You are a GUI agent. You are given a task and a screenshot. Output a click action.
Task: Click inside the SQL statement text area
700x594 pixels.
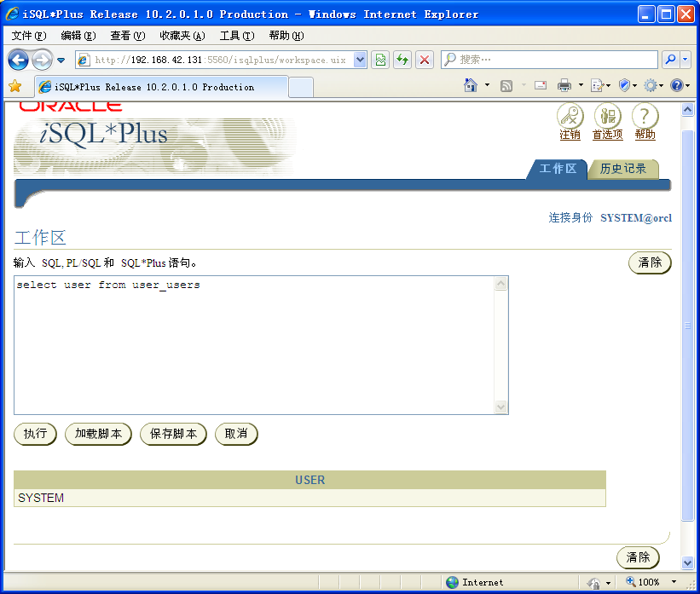tap(254, 345)
